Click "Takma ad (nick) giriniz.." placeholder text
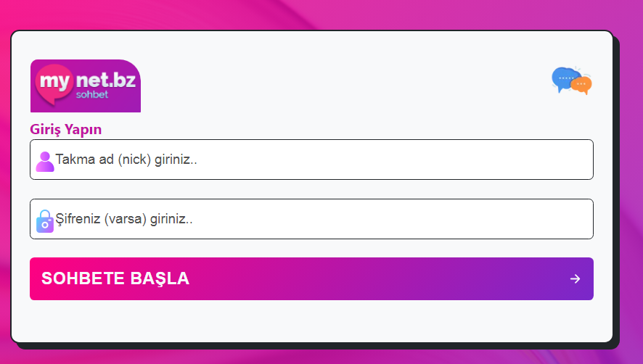 [x=126, y=160]
